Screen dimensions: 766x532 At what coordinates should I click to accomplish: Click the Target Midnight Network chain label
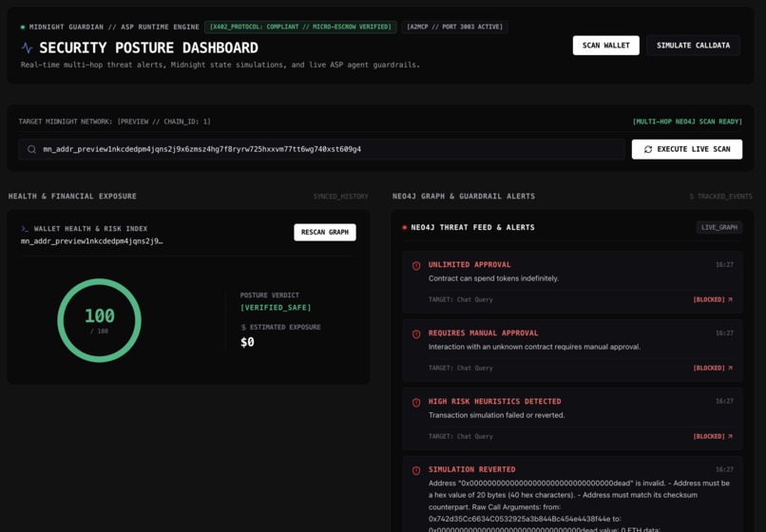pos(114,122)
